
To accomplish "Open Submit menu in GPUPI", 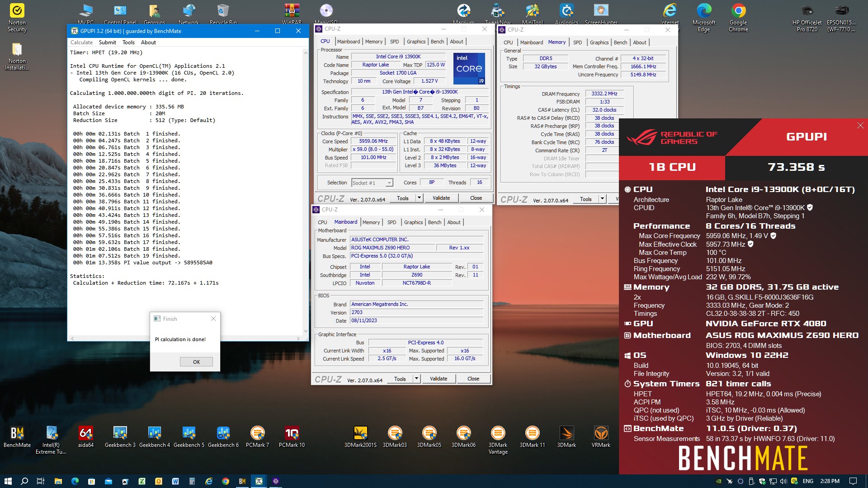I will (x=108, y=42).
